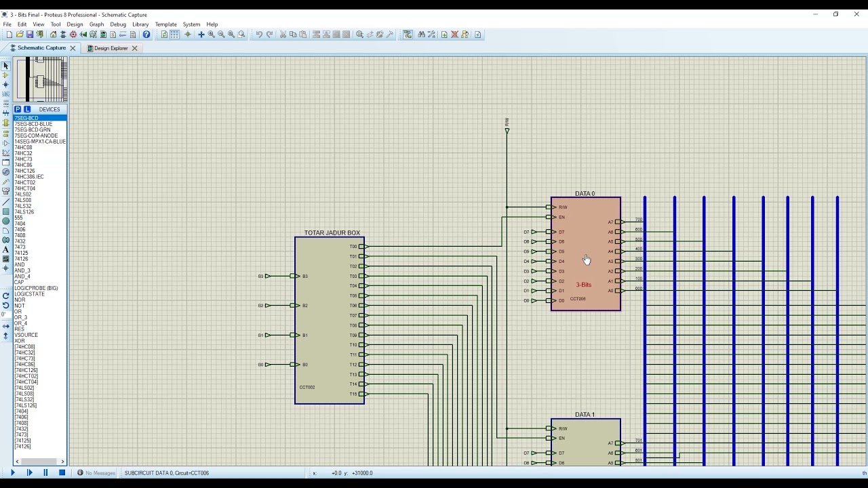Exit to parent sheet icon
This screenshot has width=868, height=488.
tap(465, 35)
